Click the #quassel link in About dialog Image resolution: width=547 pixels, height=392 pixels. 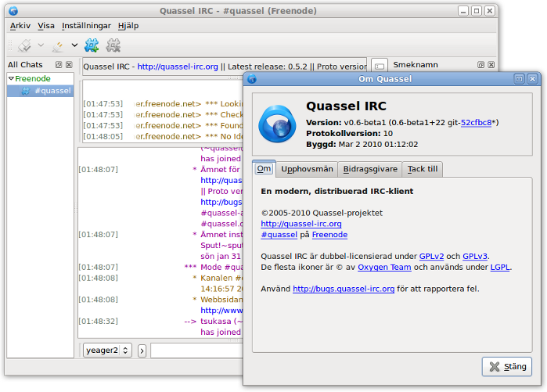point(279,235)
